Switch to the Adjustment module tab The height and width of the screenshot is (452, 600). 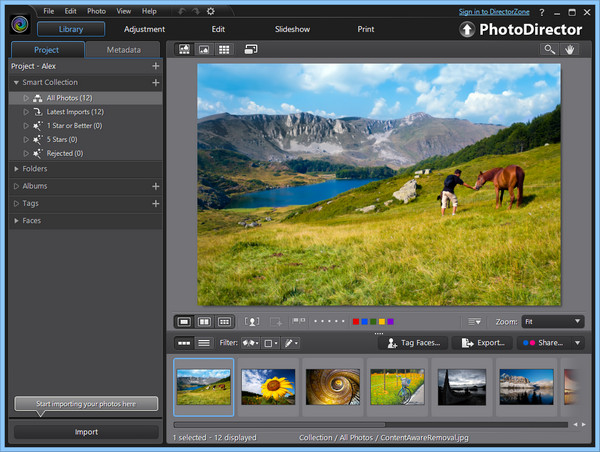(144, 29)
